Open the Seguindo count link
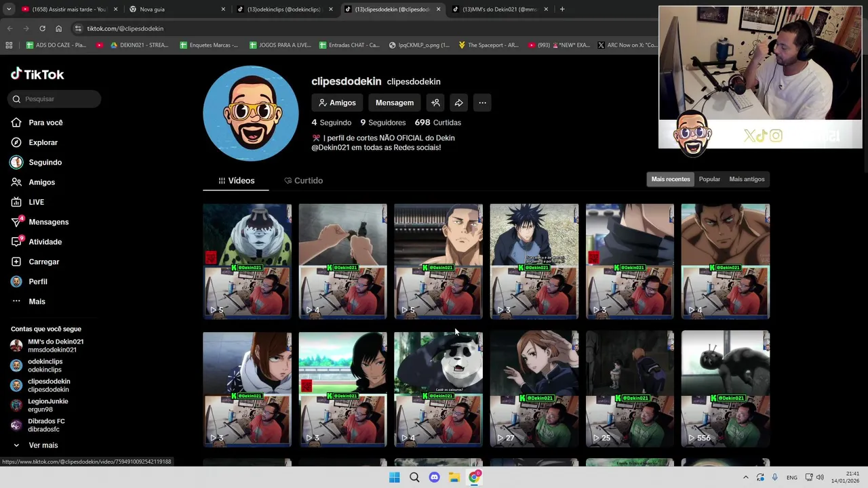This screenshot has height=488, width=868. pyautogui.click(x=332, y=123)
